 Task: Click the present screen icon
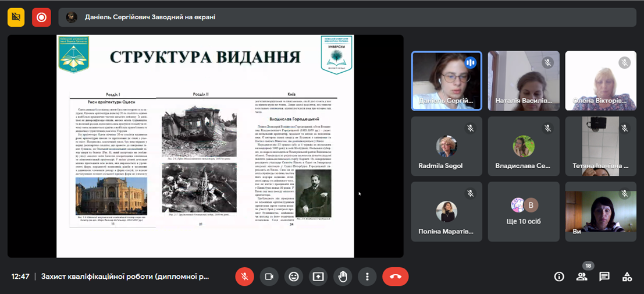pyautogui.click(x=318, y=277)
